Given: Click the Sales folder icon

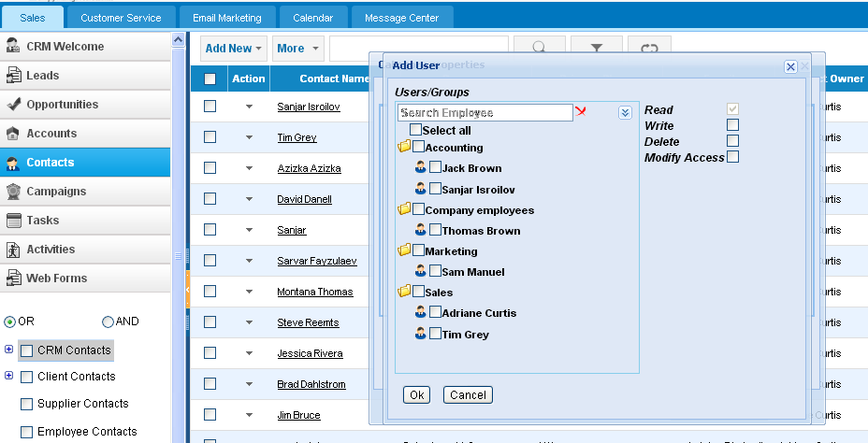Looking at the screenshot, I should [404, 291].
